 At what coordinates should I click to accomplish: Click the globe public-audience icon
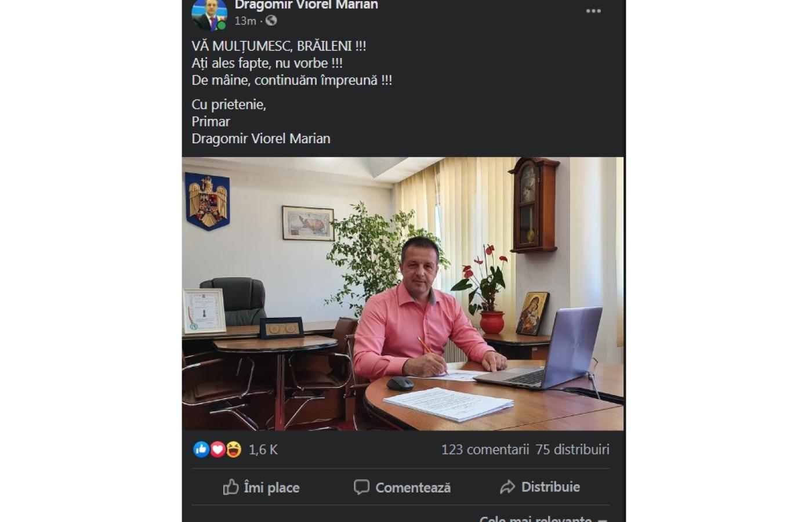(271, 21)
